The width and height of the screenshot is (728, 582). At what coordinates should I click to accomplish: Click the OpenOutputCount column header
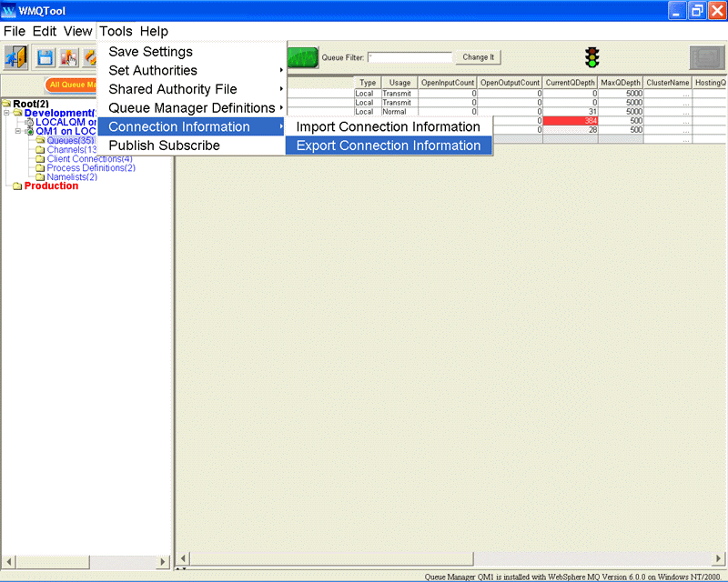pos(510,83)
